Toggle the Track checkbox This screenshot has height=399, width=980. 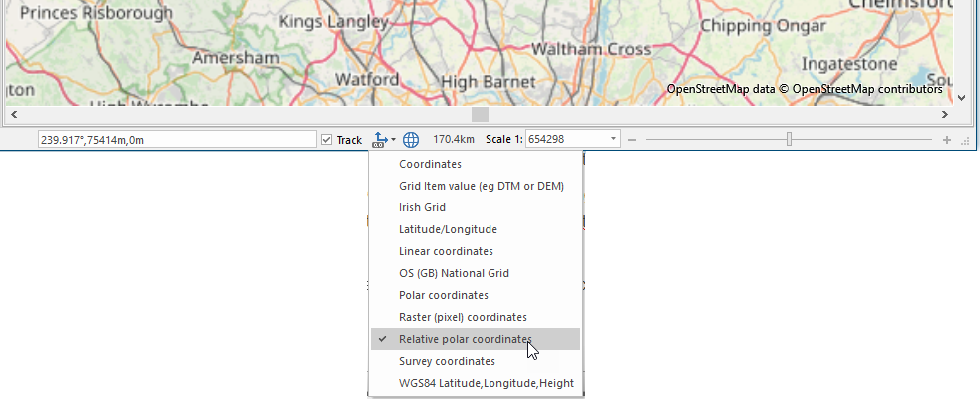click(x=327, y=140)
